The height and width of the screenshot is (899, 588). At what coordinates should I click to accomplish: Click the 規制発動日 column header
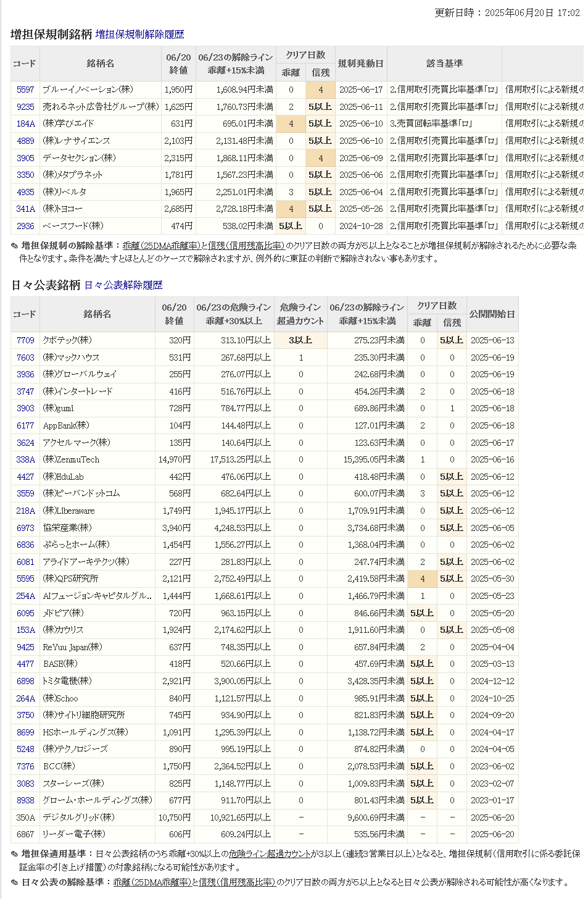point(360,64)
